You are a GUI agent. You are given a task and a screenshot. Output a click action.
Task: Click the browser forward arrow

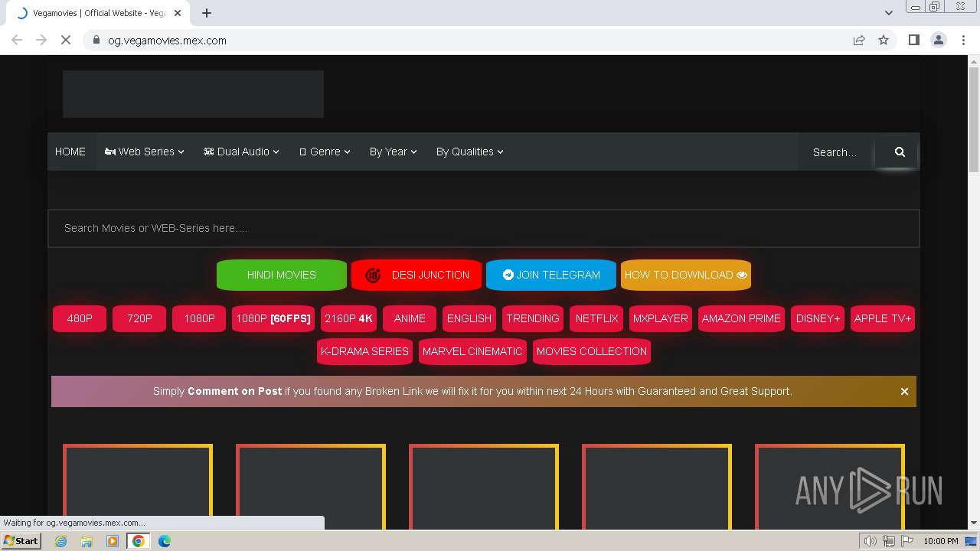[x=41, y=41]
